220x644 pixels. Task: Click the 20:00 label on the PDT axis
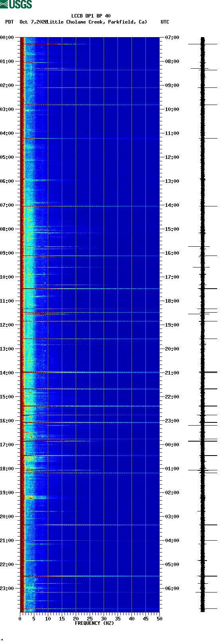(7, 517)
